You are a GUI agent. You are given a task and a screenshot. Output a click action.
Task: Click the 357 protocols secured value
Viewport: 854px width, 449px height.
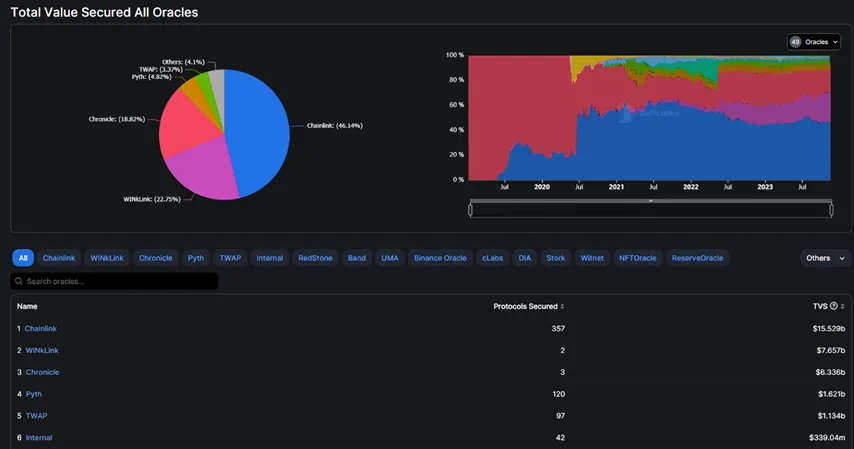coord(558,329)
